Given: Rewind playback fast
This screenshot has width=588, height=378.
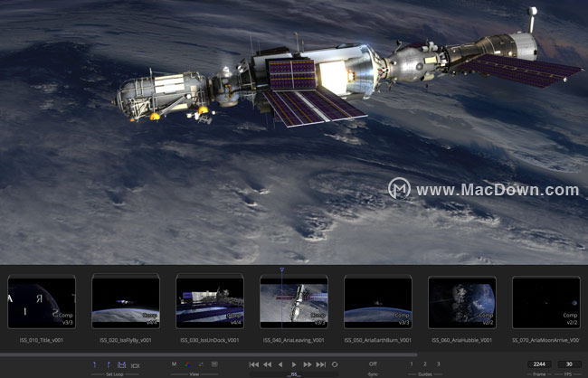Looking at the screenshot, I should (267, 364).
